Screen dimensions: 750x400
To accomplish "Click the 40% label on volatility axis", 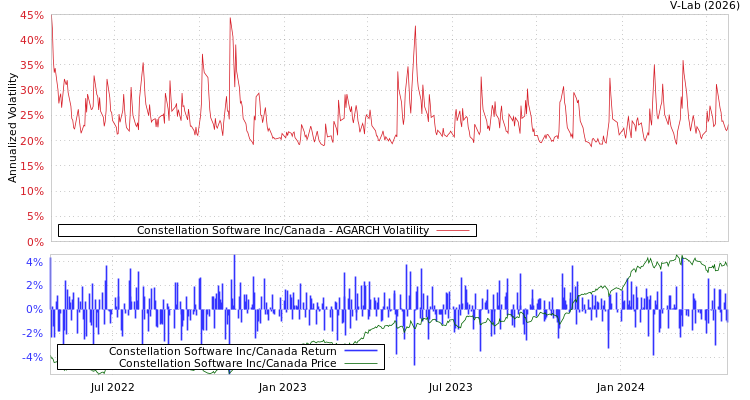I will (32, 40).
